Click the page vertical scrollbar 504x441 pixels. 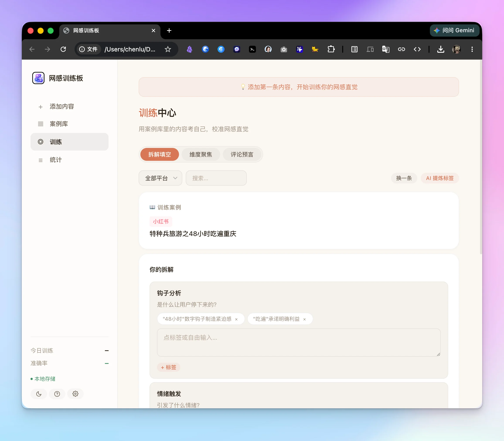click(x=481, y=158)
